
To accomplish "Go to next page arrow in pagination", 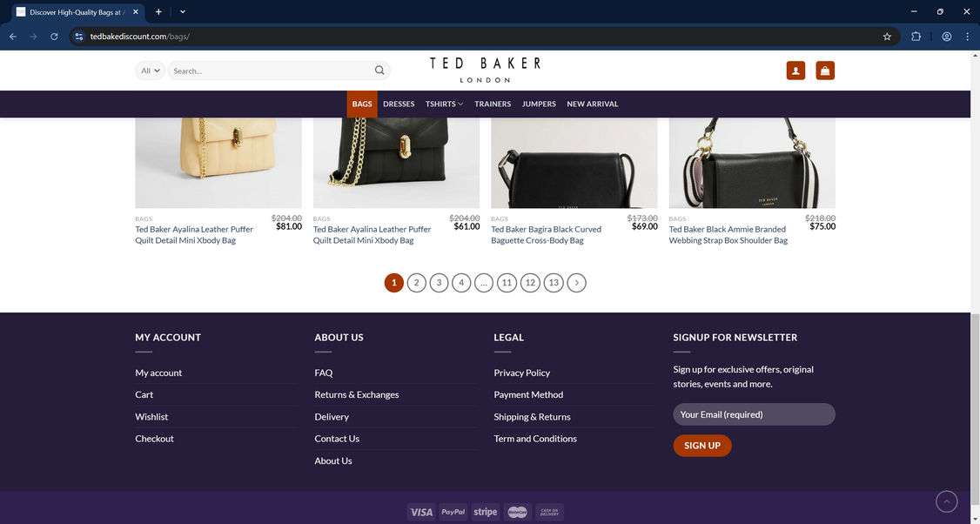I will tap(576, 283).
